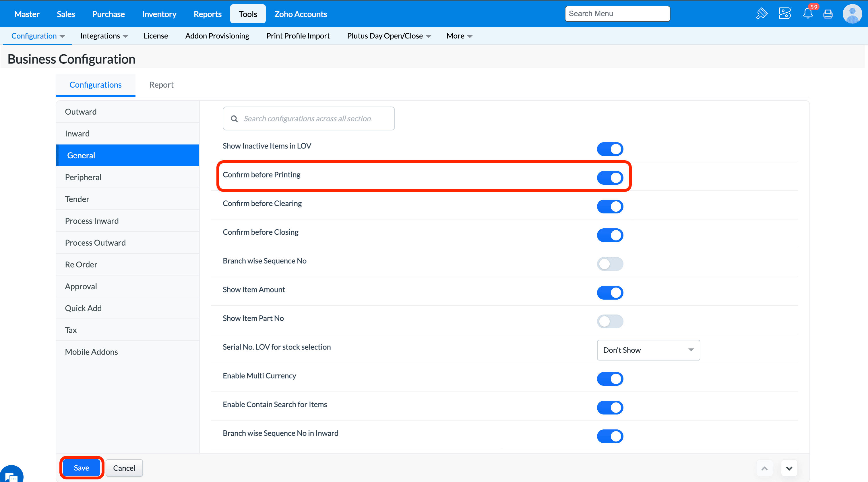Open Serial No. LOV dropdown
Image resolution: width=868 pixels, height=482 pixels.
648,350
